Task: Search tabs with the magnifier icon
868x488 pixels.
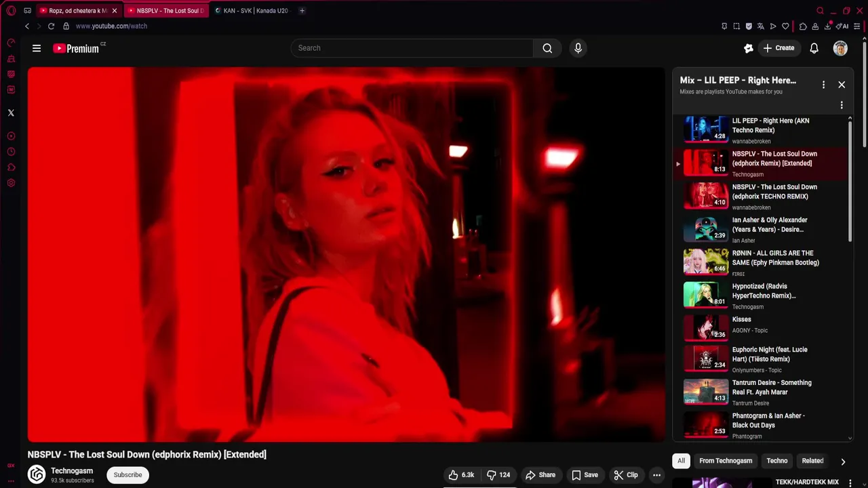Action: (x=820, y=11)
